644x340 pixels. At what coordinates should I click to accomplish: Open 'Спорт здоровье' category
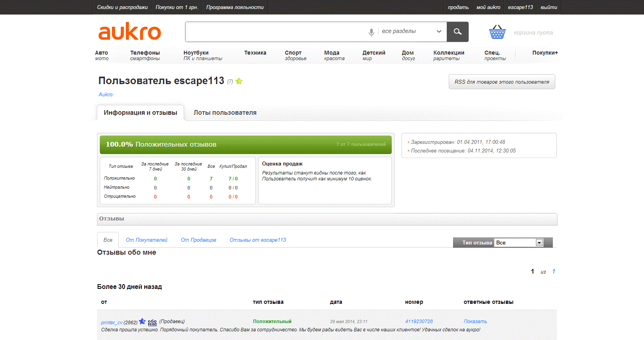[295, 55]
